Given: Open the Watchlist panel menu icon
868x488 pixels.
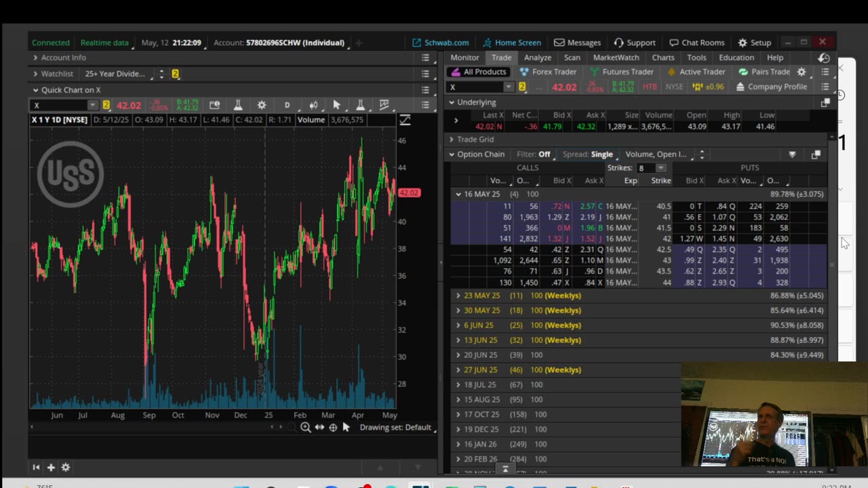Looking at the screenshot, I should pos(425,74).
